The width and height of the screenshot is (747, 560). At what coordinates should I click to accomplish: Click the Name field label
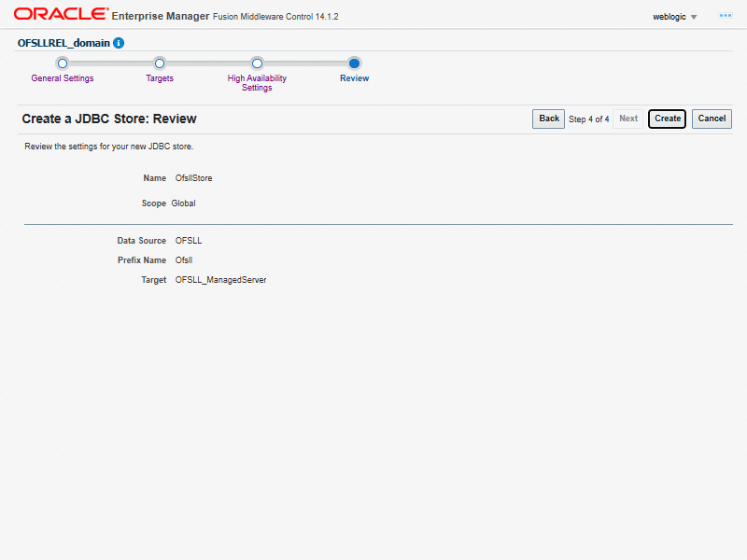154,178
